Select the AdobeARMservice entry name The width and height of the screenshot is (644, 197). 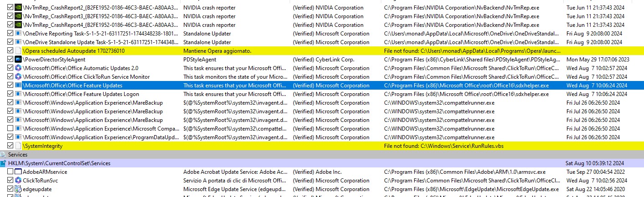[45, 172]
